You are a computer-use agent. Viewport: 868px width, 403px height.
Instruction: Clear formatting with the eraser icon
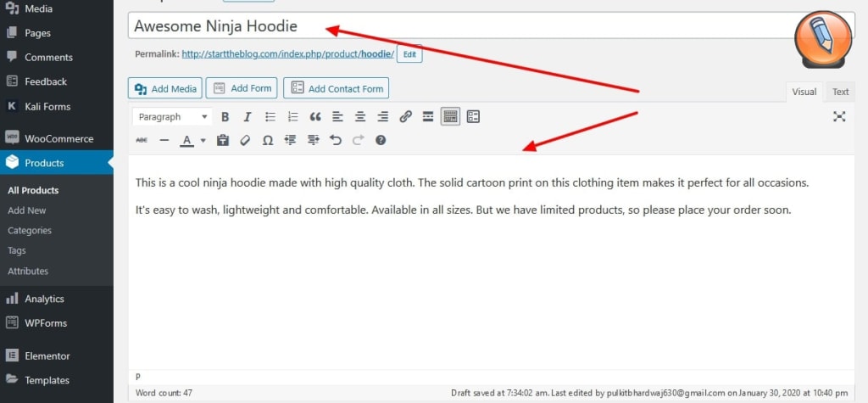[245, 140]
